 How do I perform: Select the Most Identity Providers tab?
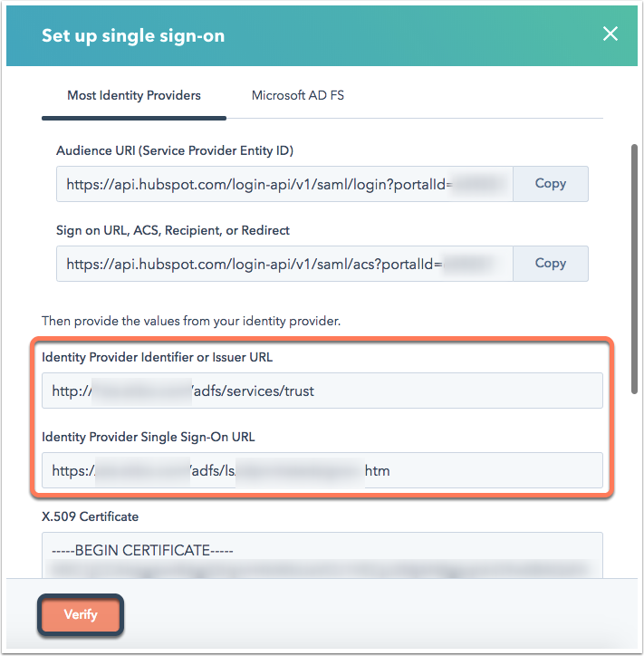(134, 95)
